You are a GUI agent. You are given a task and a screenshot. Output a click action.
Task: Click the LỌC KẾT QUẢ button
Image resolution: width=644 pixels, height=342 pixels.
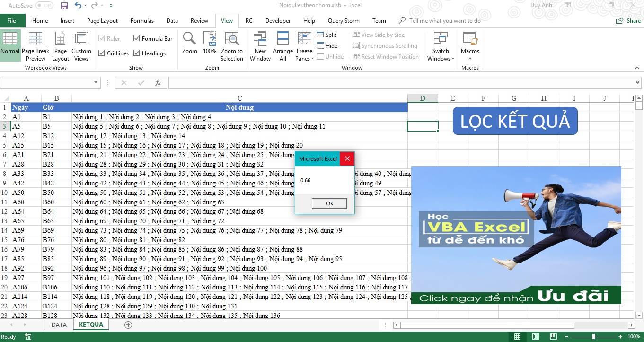(515, 121)
